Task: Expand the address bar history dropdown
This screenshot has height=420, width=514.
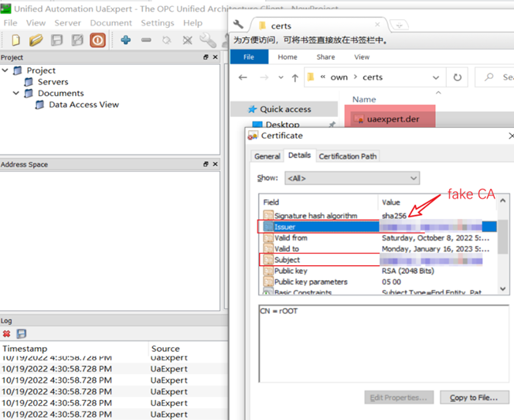Action: point(436,78)
